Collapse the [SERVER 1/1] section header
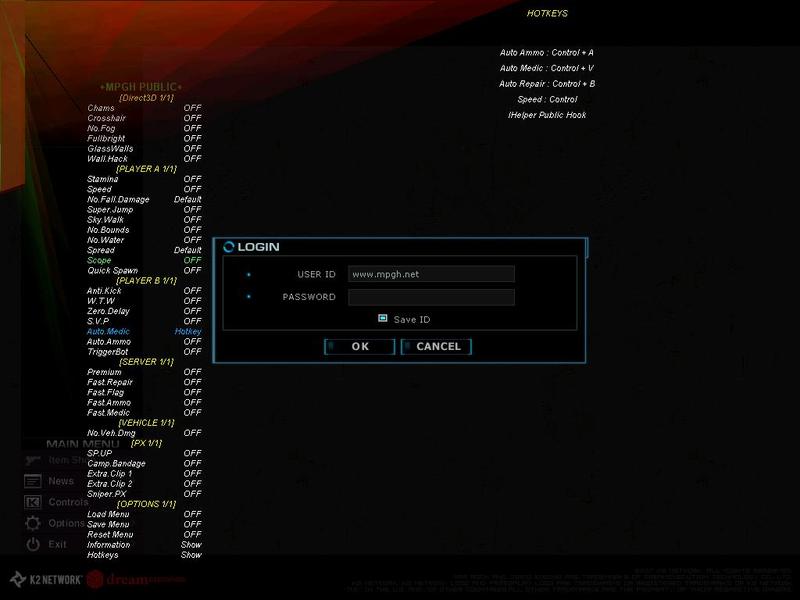The image size is (800, 600). [x=146, y=362]
